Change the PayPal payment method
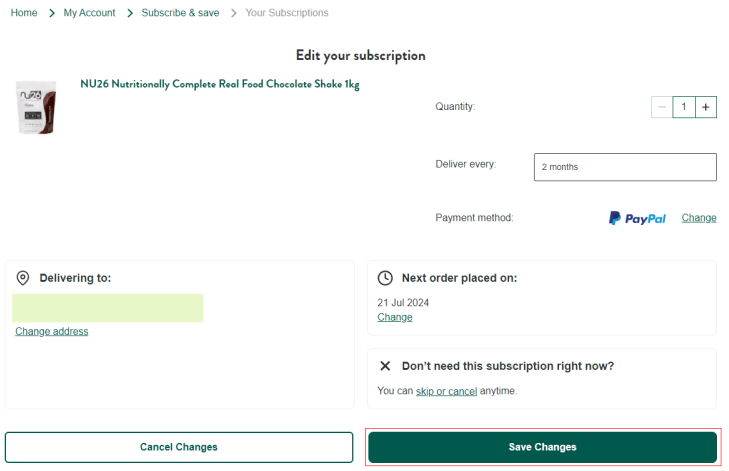The width and height of the screenshot is (729, 471). (x=699, y=218)
